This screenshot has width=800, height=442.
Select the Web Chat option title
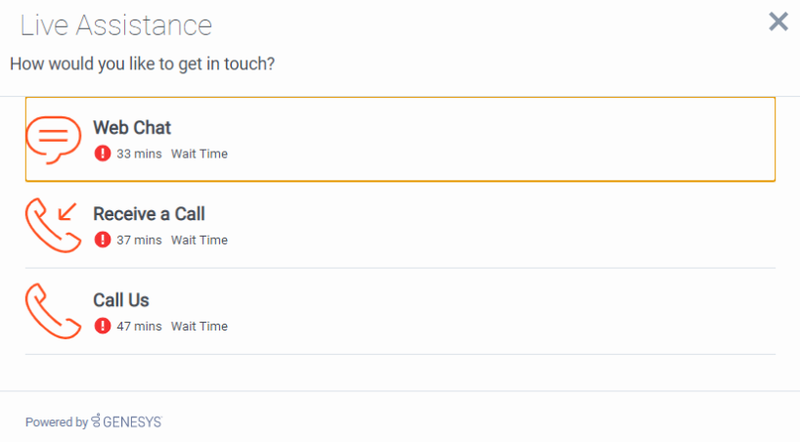pos(132,128)
